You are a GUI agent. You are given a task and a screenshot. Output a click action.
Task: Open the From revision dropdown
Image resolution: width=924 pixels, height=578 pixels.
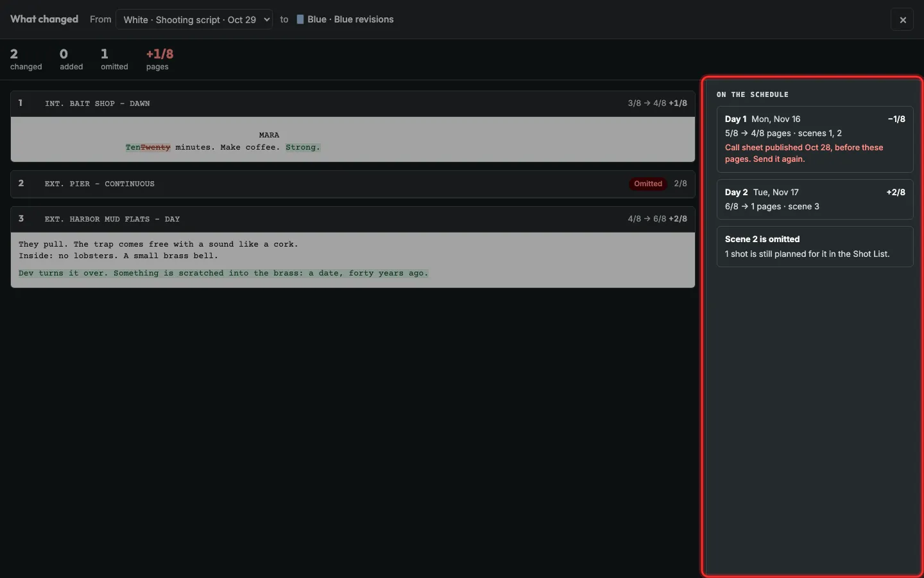194,19
